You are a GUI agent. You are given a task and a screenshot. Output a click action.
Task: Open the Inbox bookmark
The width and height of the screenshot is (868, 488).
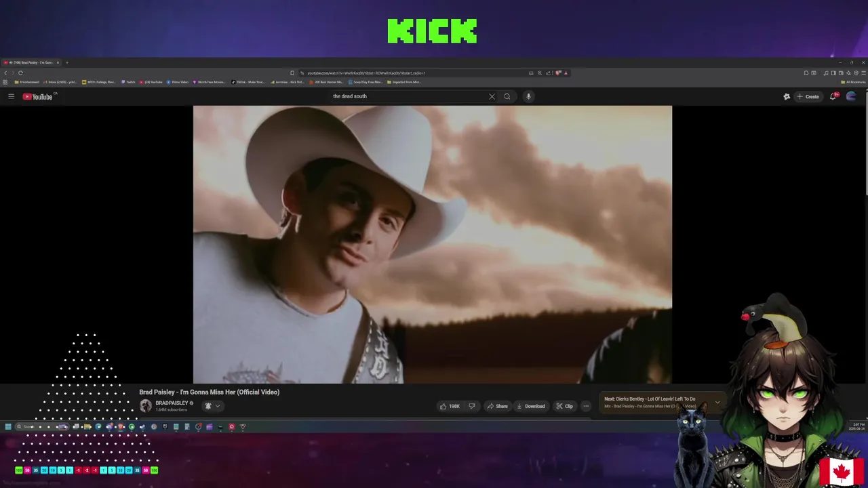click(60, 82)
